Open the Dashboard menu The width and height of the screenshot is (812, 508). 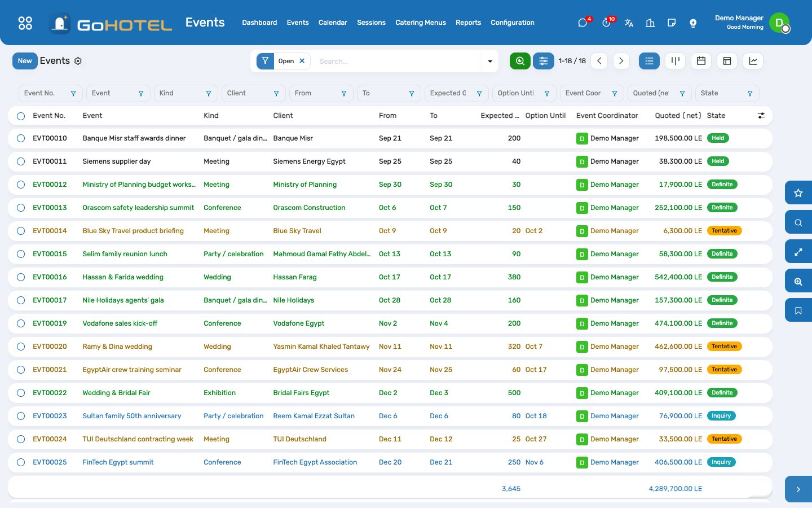coord(259,23)
